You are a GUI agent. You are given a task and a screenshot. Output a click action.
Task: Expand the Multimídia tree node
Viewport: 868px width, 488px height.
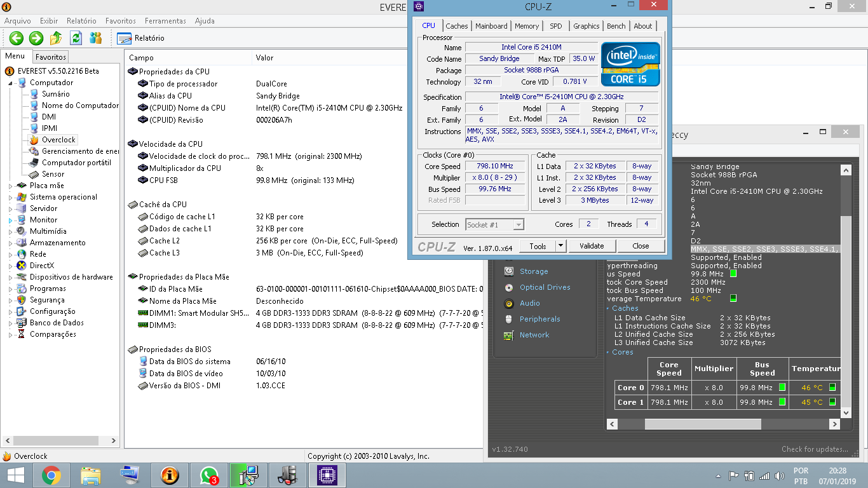coord(10,231)
